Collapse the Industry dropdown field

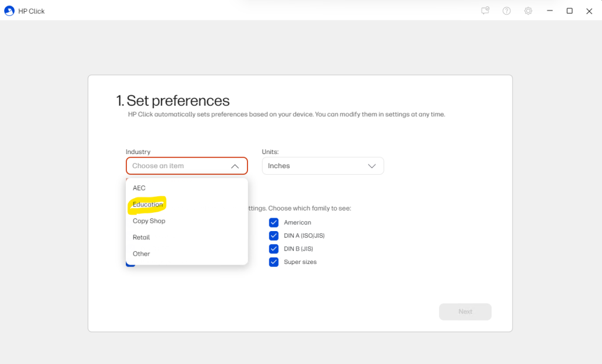(x=186, y=166)
